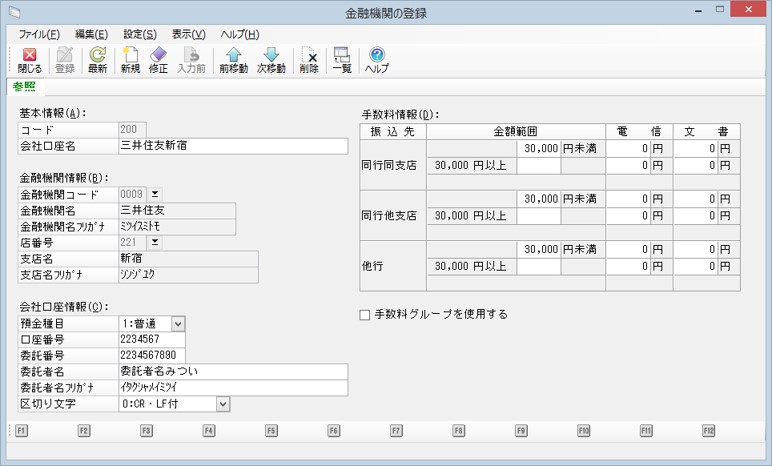
Task: Click the 振込先 column header
Action: tap(393, 132)
